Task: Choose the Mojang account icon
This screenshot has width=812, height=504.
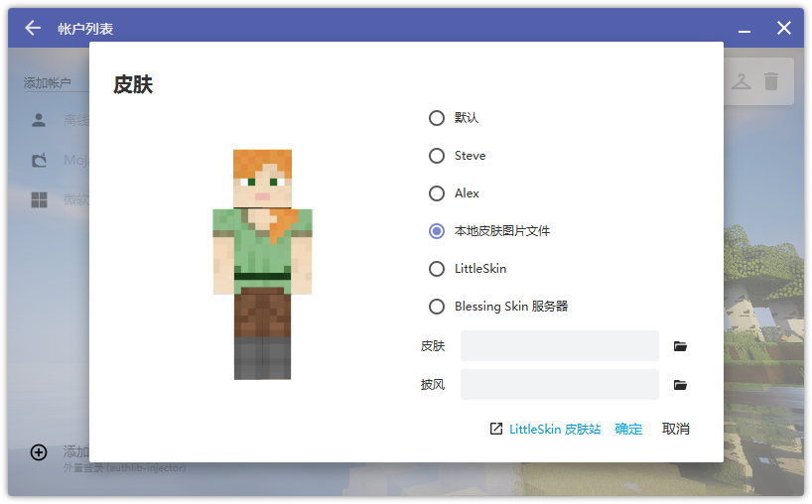Action: point(39,160)
